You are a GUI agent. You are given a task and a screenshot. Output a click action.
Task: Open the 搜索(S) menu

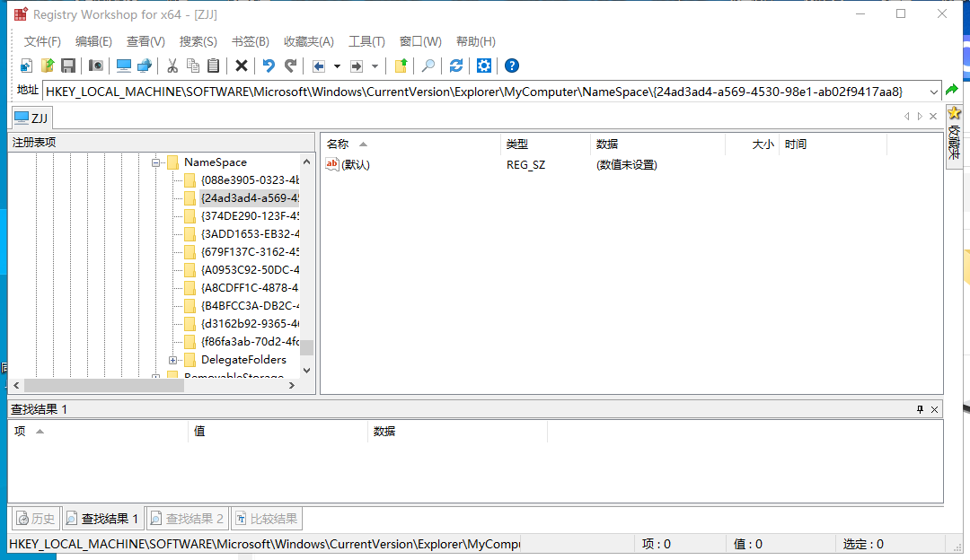[198, 41]
